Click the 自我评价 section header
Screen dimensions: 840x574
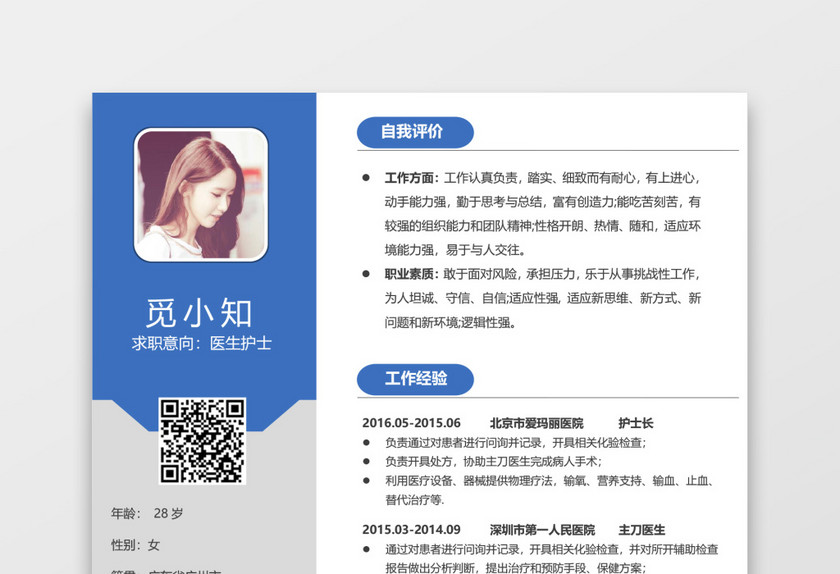415,132
